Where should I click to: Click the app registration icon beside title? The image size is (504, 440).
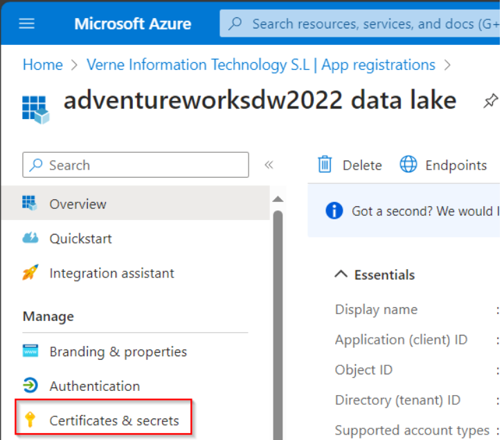pos(36,109)
